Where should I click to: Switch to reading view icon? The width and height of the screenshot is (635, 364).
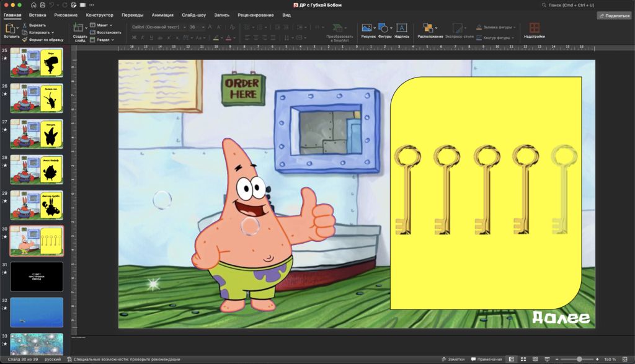click(535, 359)
